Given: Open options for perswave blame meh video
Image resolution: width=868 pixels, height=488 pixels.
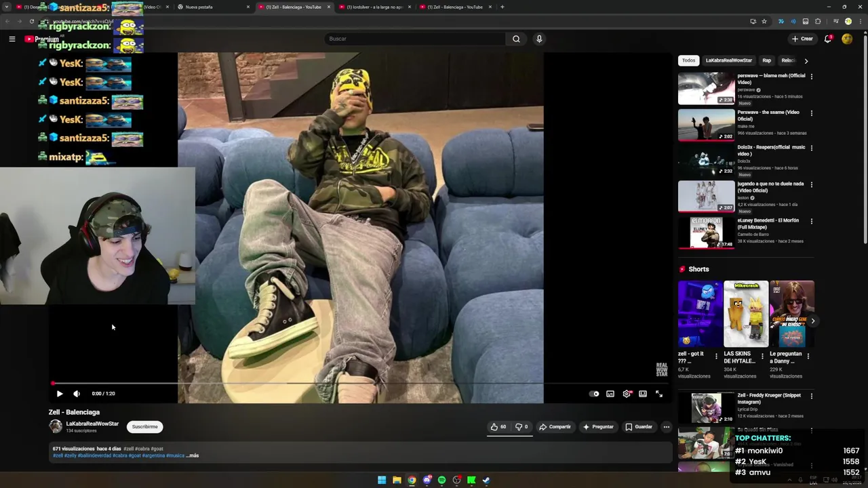Looking at the screenshot, I should pos(811,77).
